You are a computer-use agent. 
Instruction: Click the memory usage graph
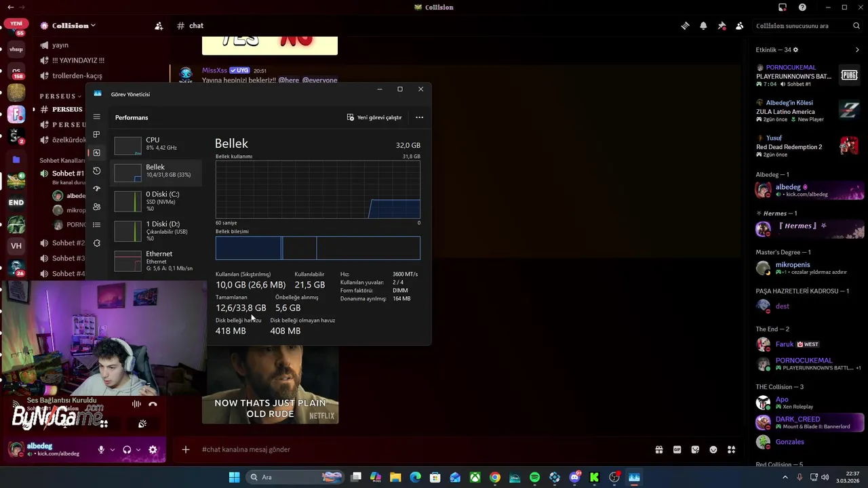318,190
